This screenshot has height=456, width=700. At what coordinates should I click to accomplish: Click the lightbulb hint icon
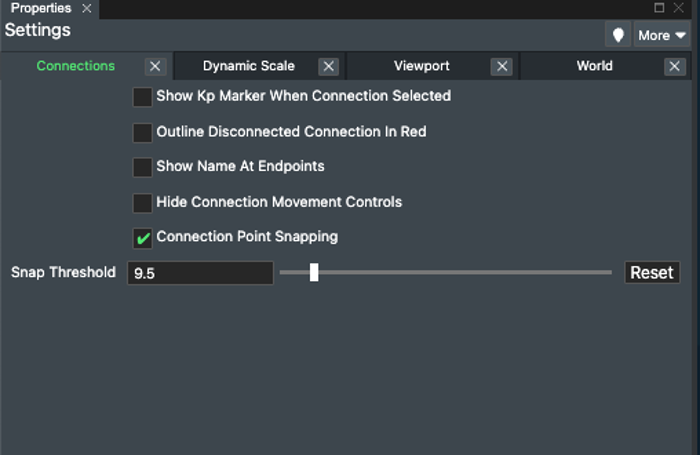pos(618,35)
